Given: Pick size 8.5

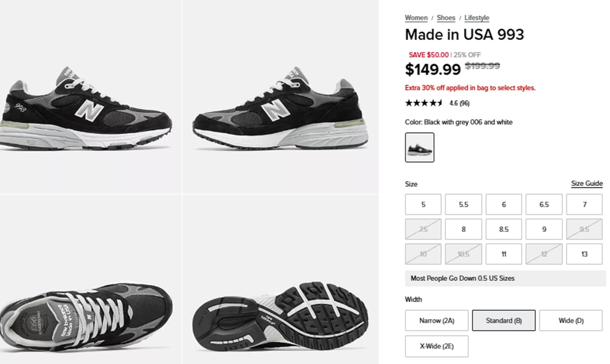Looking at the screenshot, I should click(x=504, y=230).
